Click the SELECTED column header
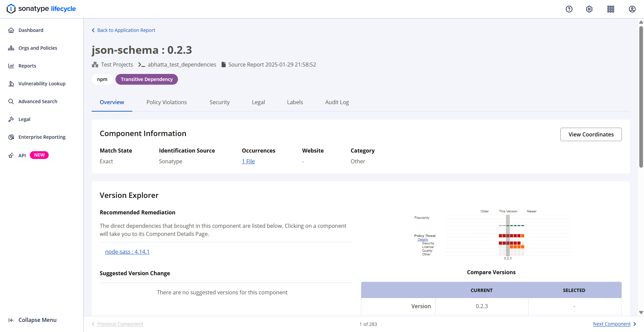This screenshot has width=644, height=332. [574, 290]
